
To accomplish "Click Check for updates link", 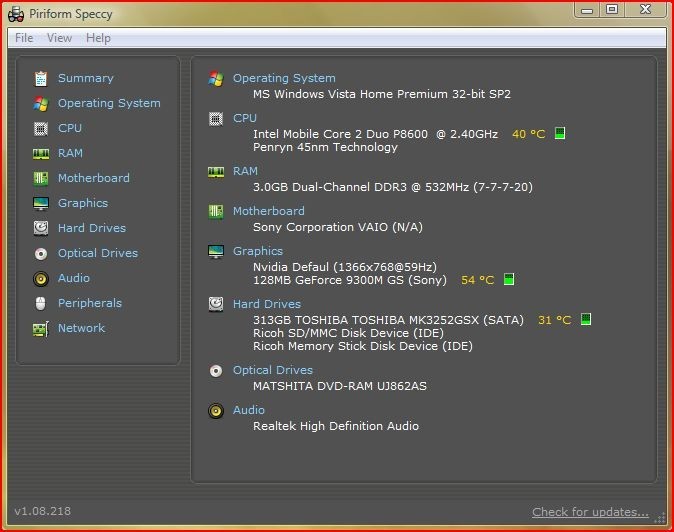I will 590,512.
